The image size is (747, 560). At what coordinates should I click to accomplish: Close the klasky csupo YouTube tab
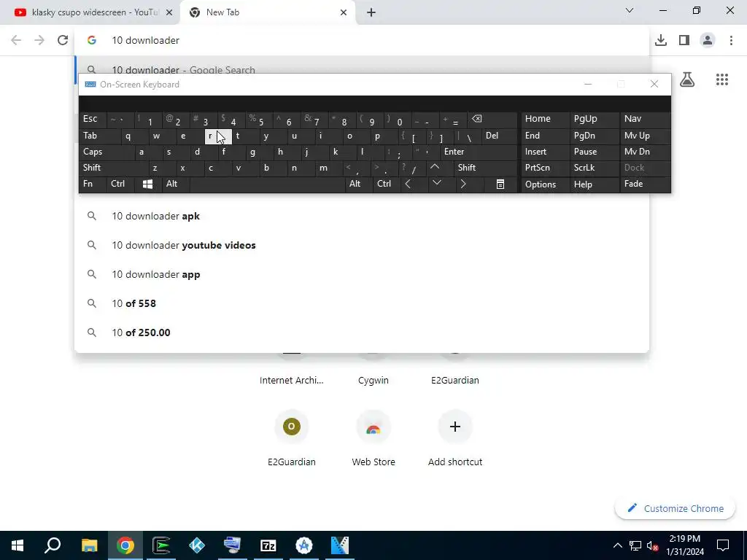(169, 12)
